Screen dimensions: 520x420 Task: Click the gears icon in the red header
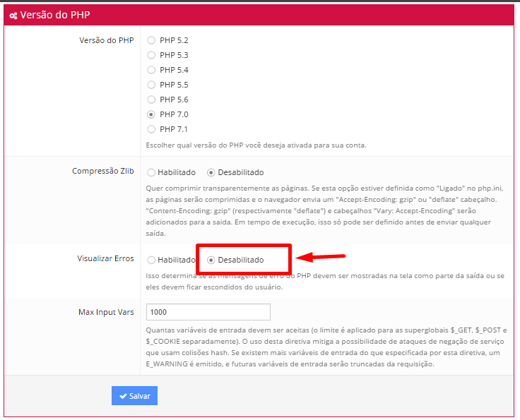[x=13, y=15]
